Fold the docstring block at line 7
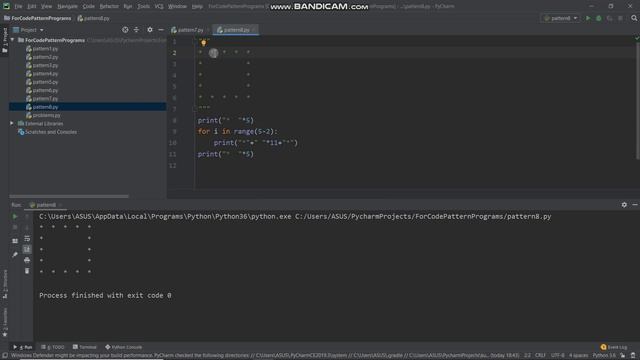Viewport: 640px width, 360px height. pyautogui.click(x=194, y=109)
